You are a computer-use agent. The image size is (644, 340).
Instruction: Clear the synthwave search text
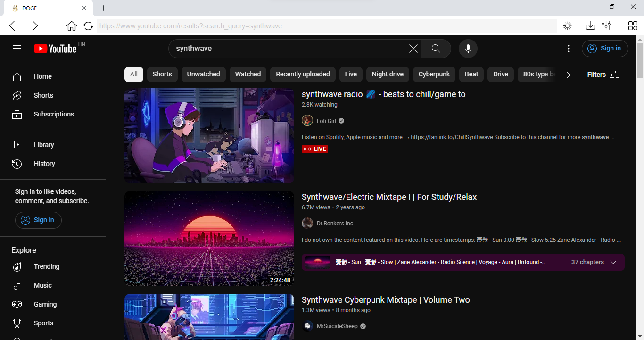tap(413, 49)
